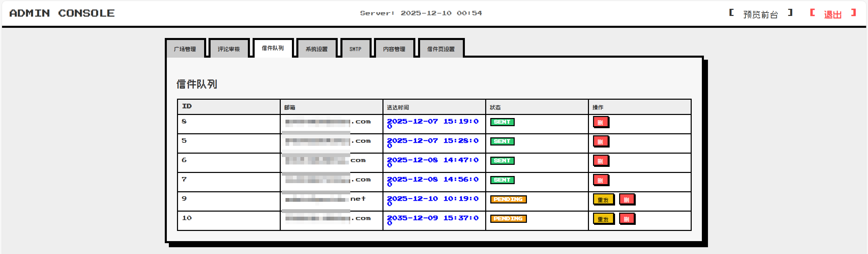Click 重发 for letter ID 10

pos(603,219)
